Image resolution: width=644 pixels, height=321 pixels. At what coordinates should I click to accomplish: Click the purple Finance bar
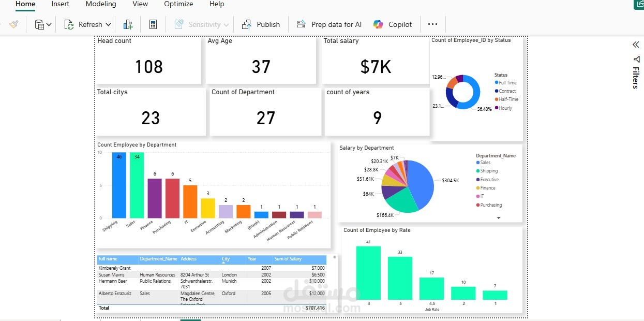click(155, 198)
